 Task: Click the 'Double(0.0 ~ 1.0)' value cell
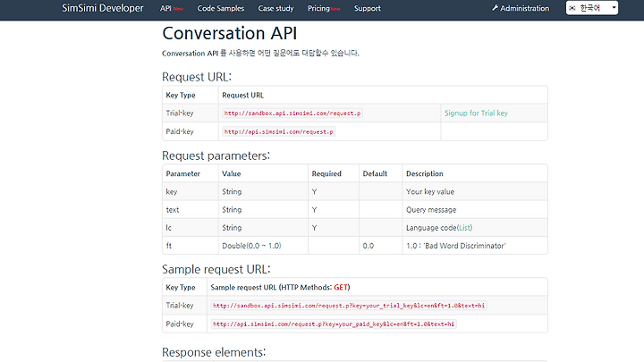point(263,246)
